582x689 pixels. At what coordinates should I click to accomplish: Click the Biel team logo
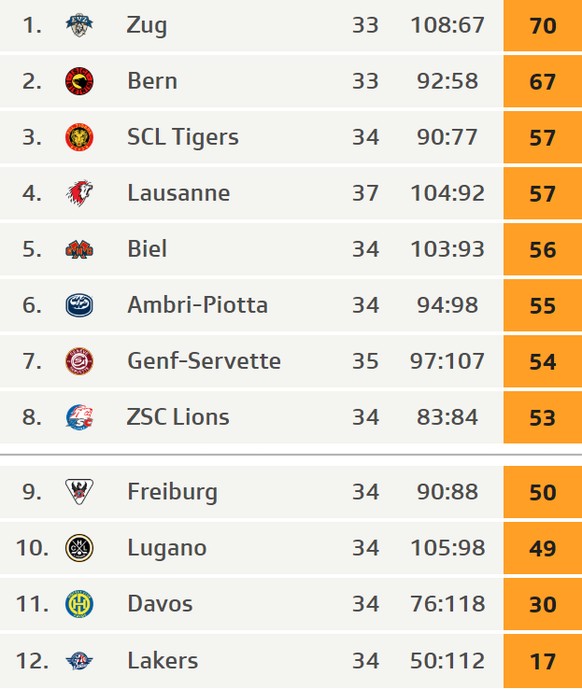click(79, 250)
